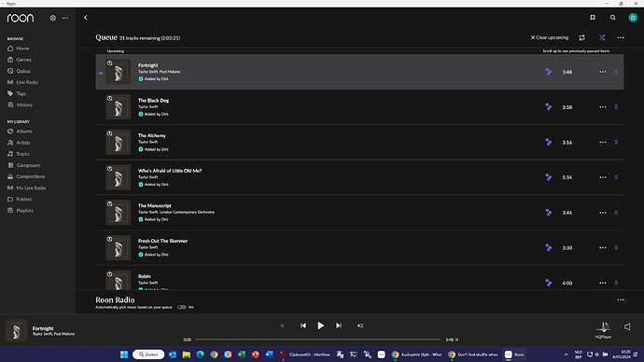This screenshot has height=362, width=644.
Task: Click album thumbnail of The Alchemy row
Action: pyautogui.click(x=119, y=142)
